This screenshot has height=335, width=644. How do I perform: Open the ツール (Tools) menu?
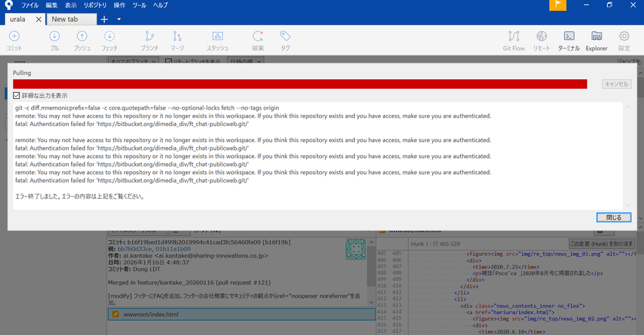point(139,5)
